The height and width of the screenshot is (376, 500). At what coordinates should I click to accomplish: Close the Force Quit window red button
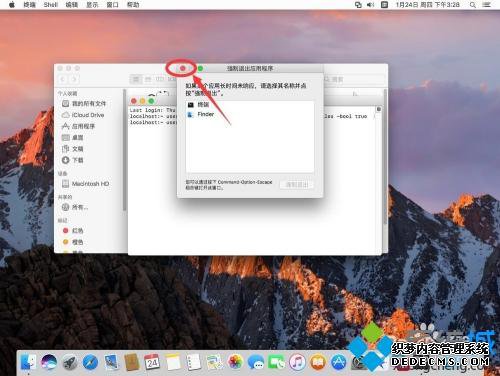tap(183, 68)
